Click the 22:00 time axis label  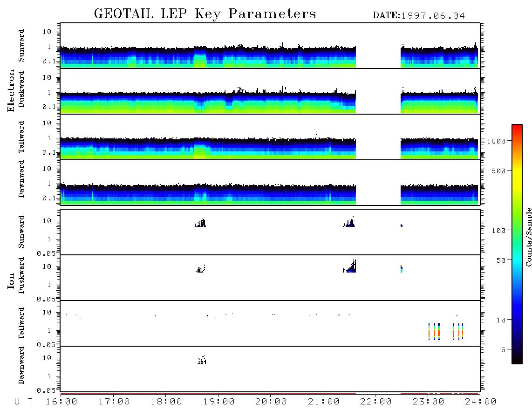coord(376,402)
